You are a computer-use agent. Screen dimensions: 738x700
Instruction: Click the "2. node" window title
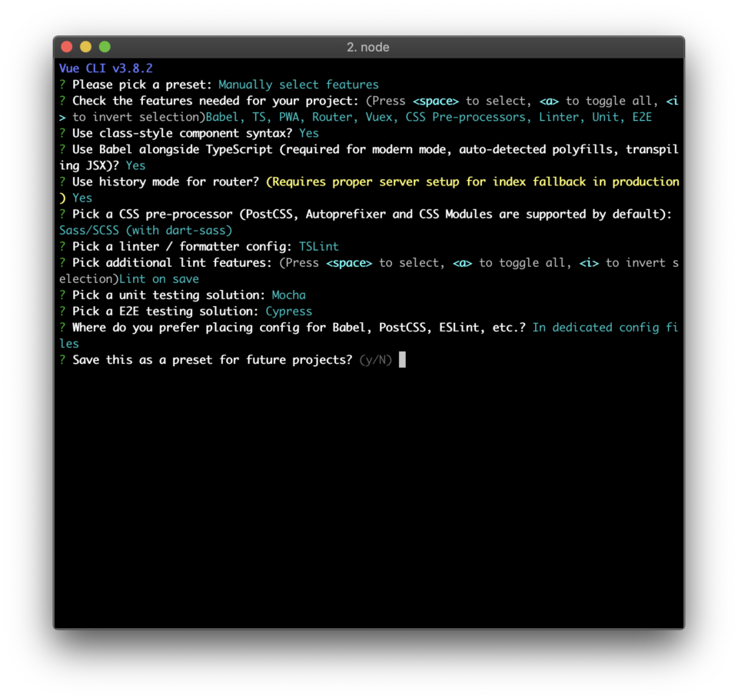pyautogui.click(x=368, y=47)
